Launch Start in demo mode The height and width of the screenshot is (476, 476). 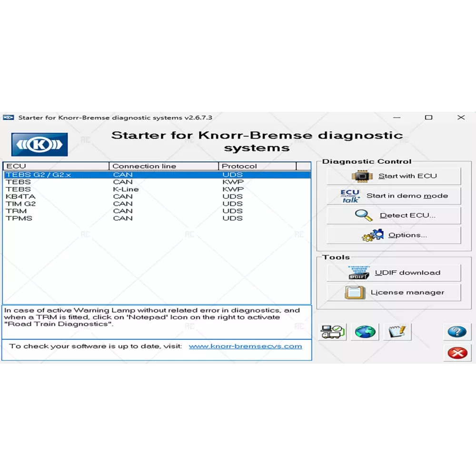pos(394,196)
